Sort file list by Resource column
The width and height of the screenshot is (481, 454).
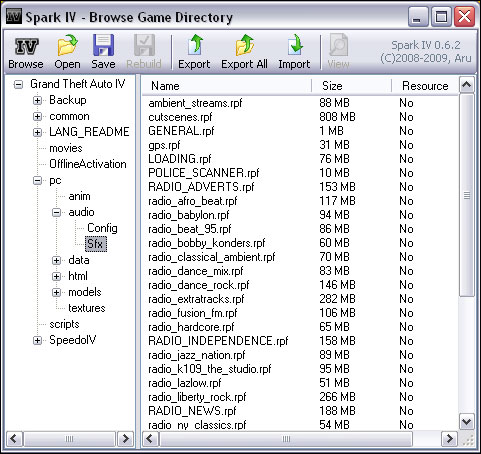click(425, 86)
